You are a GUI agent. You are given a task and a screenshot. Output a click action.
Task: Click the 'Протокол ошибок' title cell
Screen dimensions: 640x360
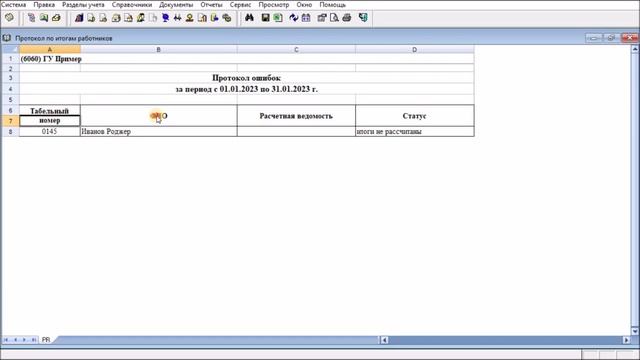[247, 78]
